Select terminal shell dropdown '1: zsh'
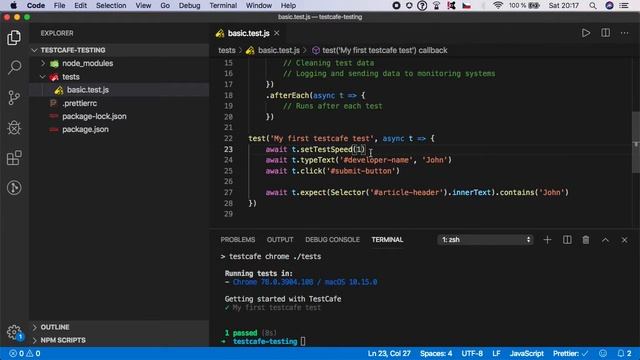The height and width of the screenshot is (360, 640). click(485, 240)
